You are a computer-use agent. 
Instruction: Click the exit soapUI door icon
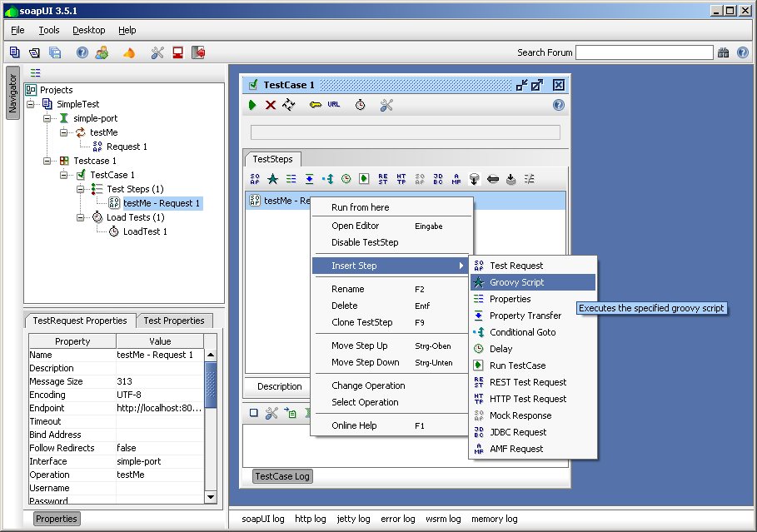[198, 52]
